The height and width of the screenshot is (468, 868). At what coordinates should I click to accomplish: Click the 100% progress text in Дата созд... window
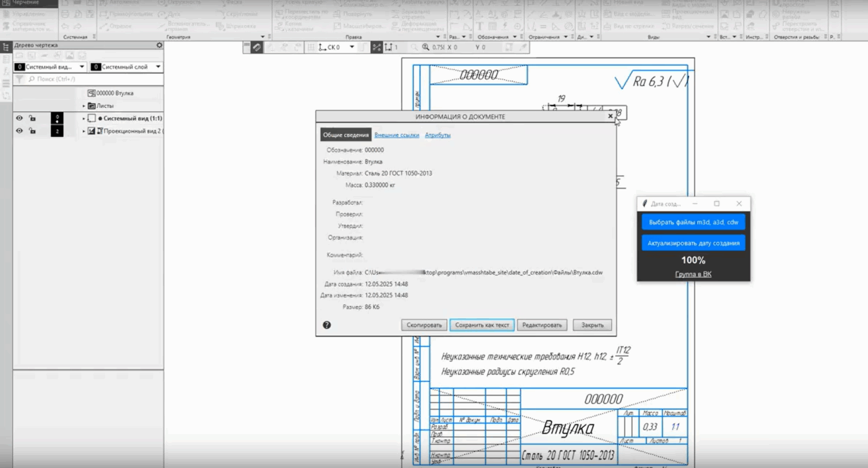(x=693, y=260)
